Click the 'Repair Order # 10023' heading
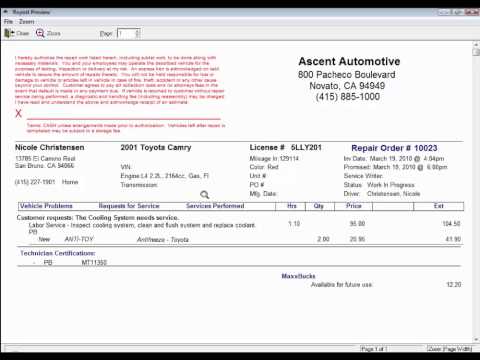This screenshot has height=360, width=480. 394,148
